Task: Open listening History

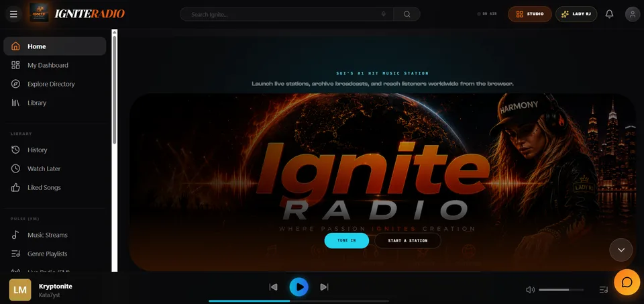Action: click(54, 150)
